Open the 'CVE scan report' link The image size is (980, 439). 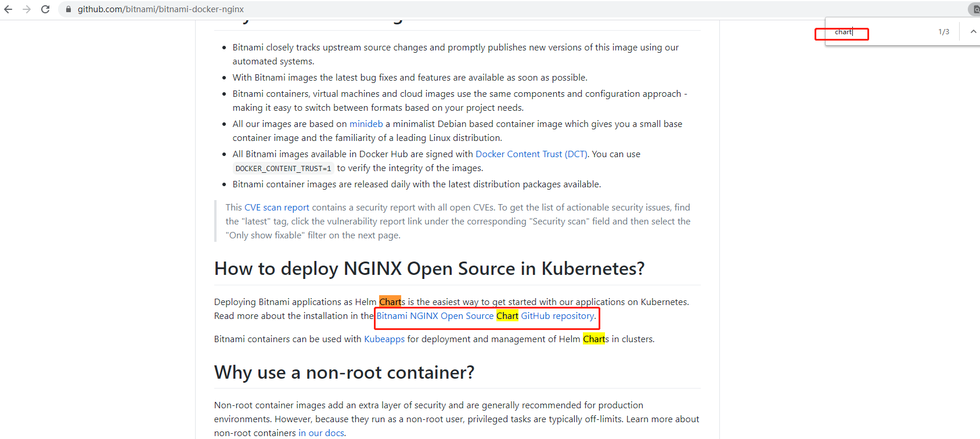277,208
